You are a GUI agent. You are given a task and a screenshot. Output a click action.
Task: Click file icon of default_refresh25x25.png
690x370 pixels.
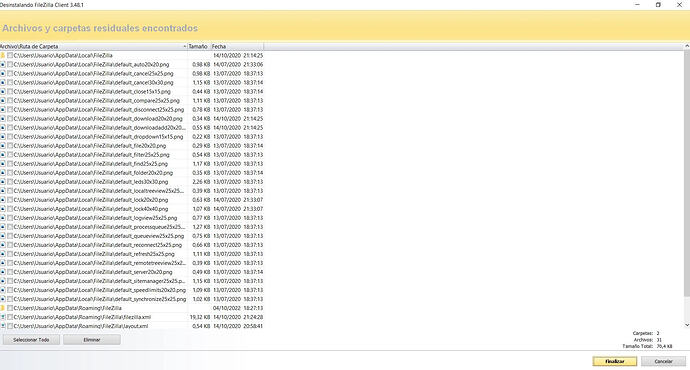(x=3, y=254)
